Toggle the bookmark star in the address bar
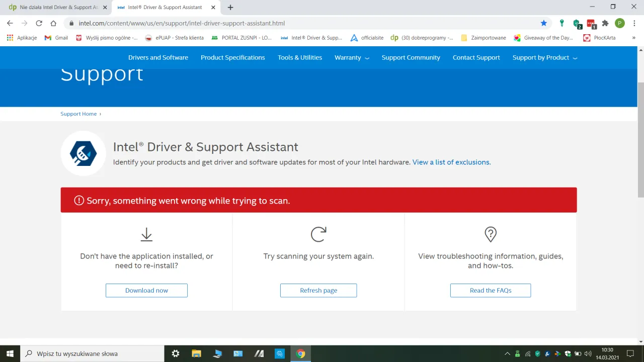The width and height of the screenshot is (644, 362). pos(544,23)
